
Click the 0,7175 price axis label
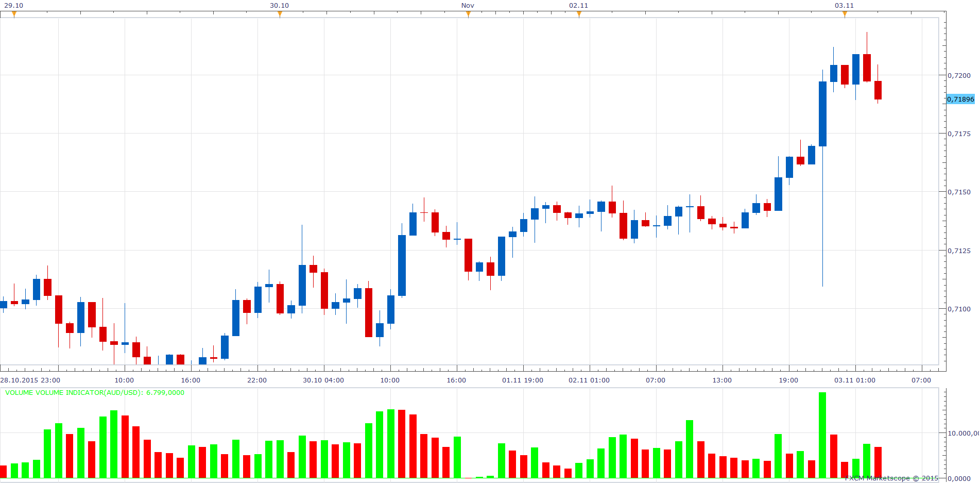(x=959, y=134)
